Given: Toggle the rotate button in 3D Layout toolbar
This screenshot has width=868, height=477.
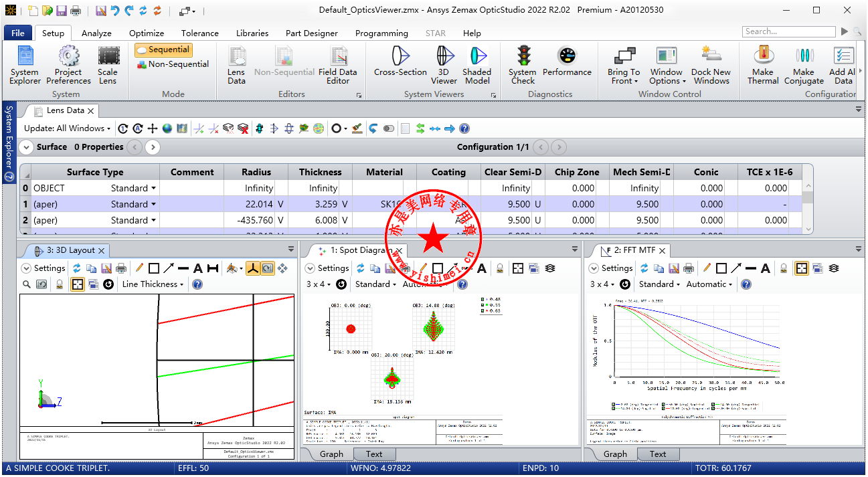Looking at the screenshot, I should pos(267,268).
